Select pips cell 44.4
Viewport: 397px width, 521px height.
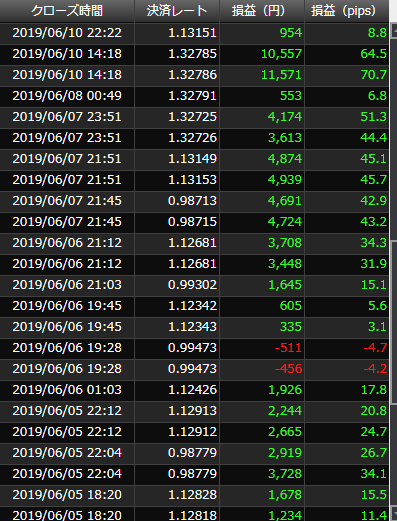click(347, 138)
